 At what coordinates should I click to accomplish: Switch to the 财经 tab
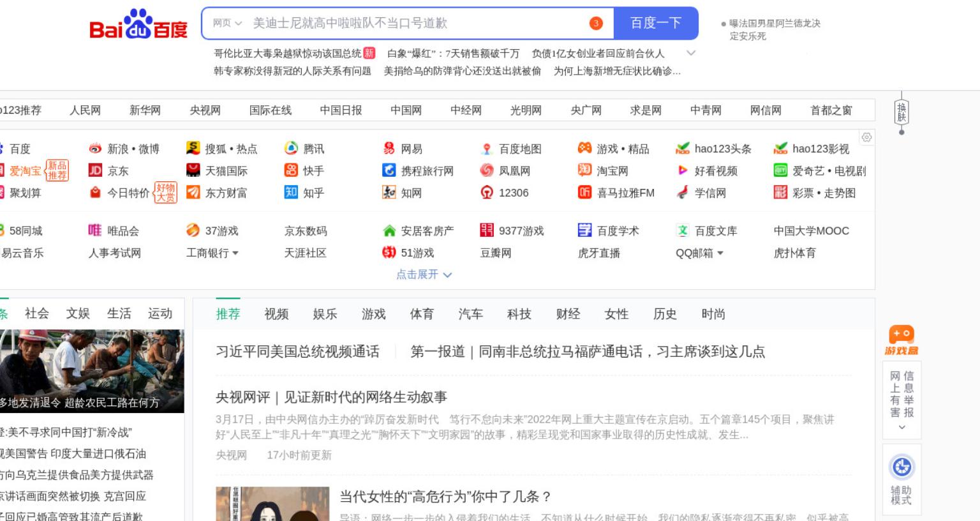568,313
